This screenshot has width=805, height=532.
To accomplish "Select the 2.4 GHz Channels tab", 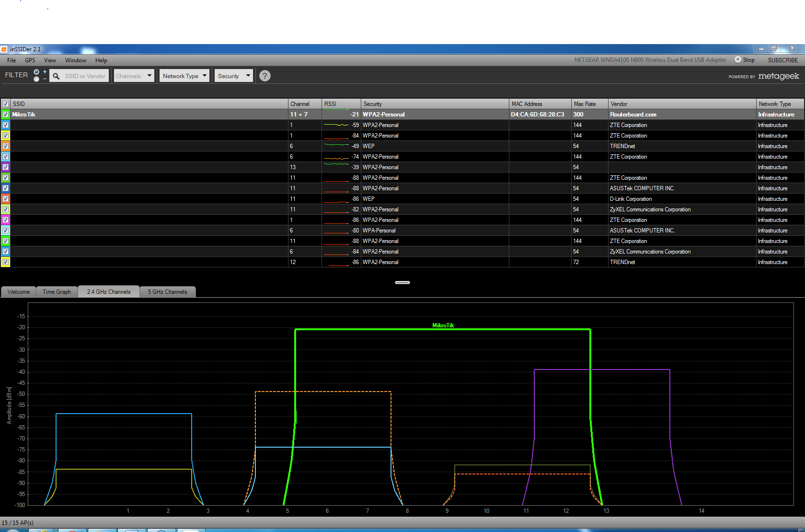I will coord(109,291).
